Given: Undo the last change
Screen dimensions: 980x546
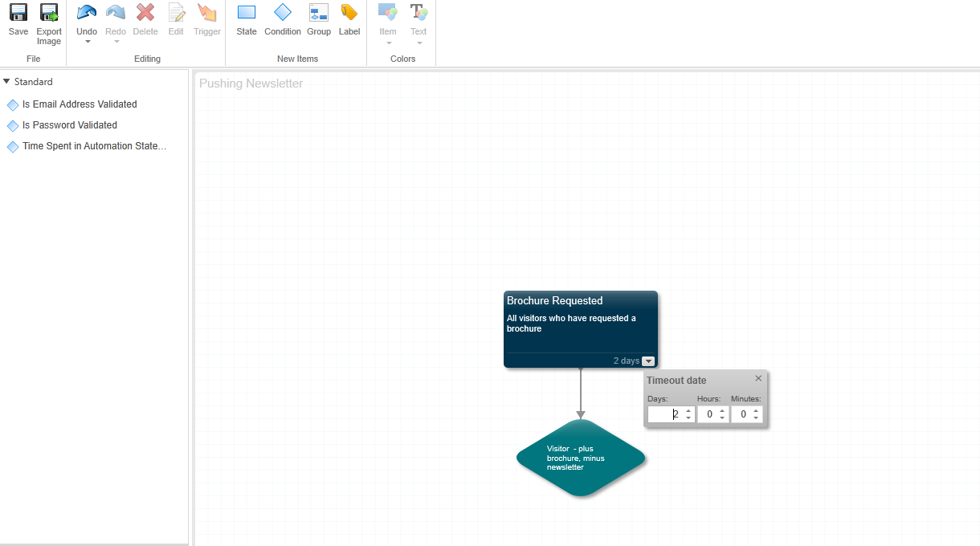Looking at the screenshot, I should tap(86, 18).
